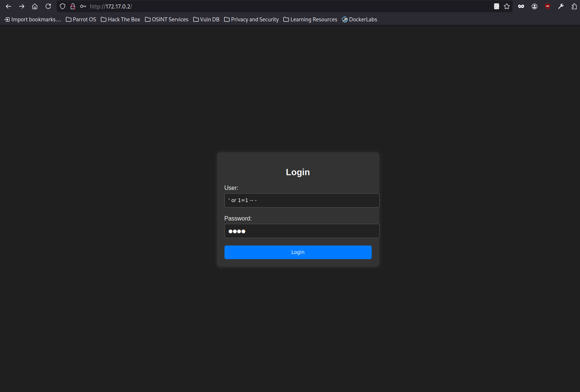Viewport: 580px width, 392px height.
Task: Open the extensions puzzle-piece menu
Action: point(574,6)
